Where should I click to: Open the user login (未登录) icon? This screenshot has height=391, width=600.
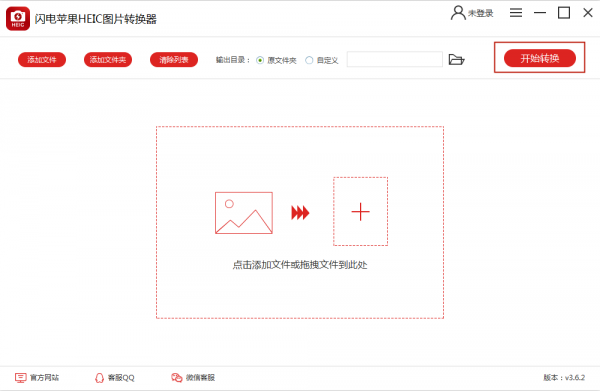(458, 13)
